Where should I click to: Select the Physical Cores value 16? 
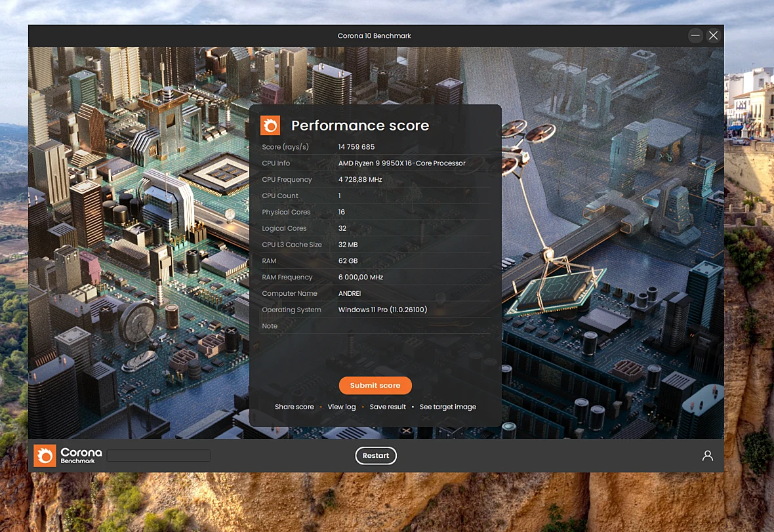(342, 212)
